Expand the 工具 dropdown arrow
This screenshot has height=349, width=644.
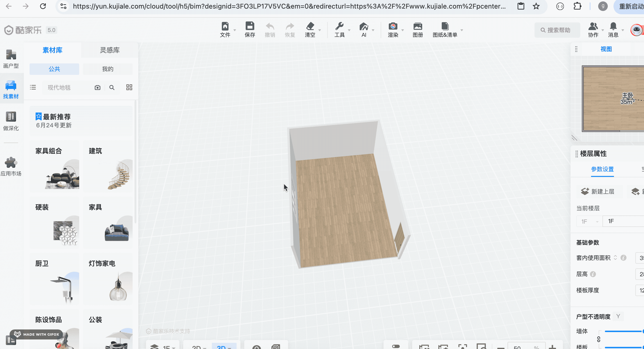(349, 30)
